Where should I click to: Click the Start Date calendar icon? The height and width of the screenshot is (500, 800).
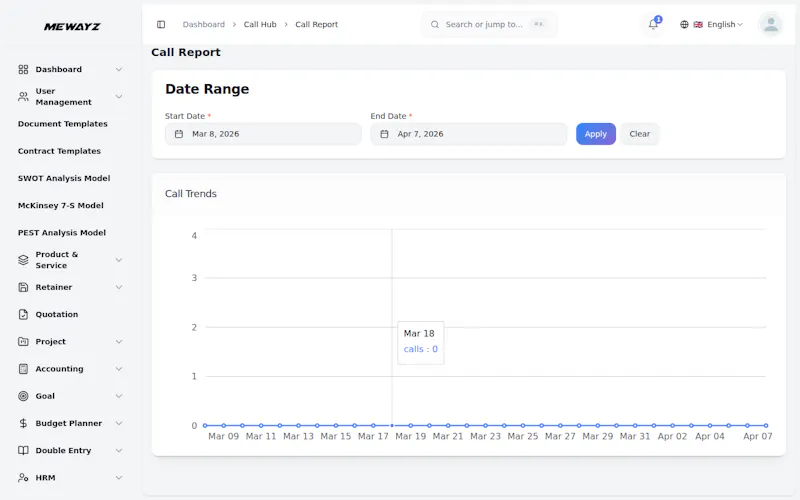179,134
